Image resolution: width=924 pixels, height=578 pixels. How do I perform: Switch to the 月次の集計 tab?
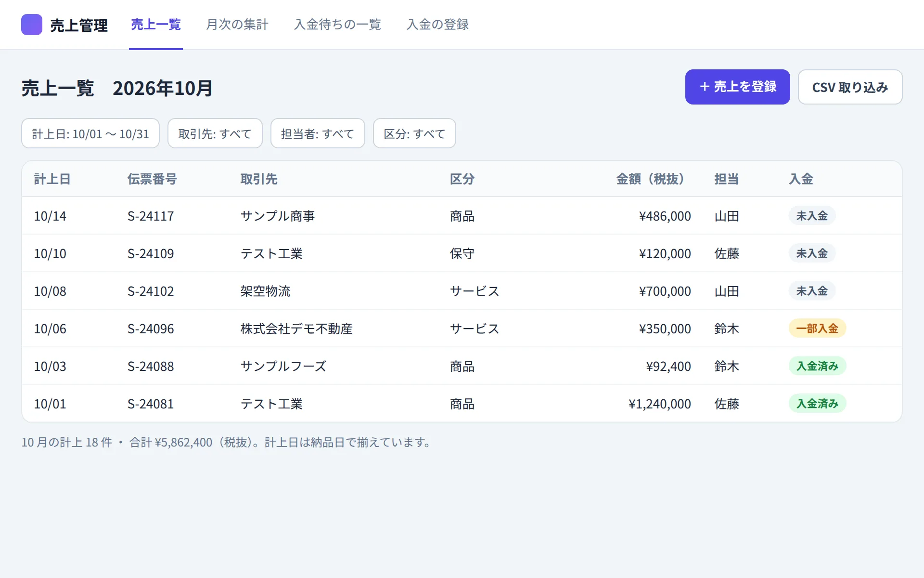(237, 25)
